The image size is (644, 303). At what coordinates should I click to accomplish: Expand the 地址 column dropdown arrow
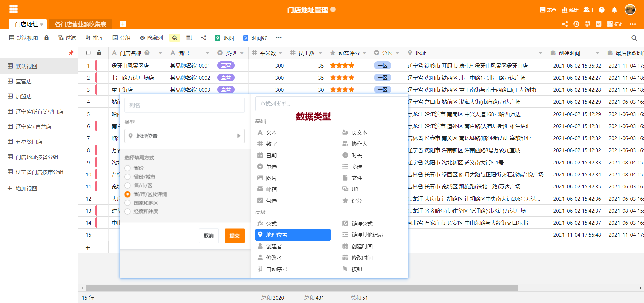pos(541,53)
